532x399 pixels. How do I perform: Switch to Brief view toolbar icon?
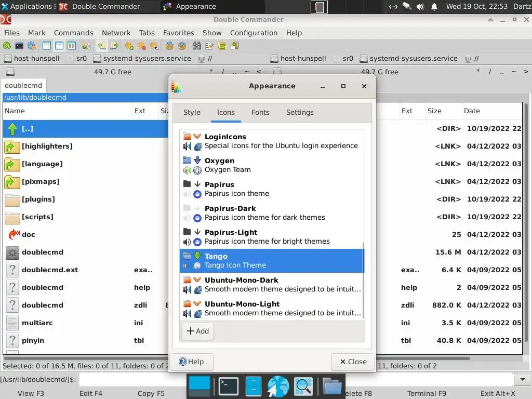(47, 46)
